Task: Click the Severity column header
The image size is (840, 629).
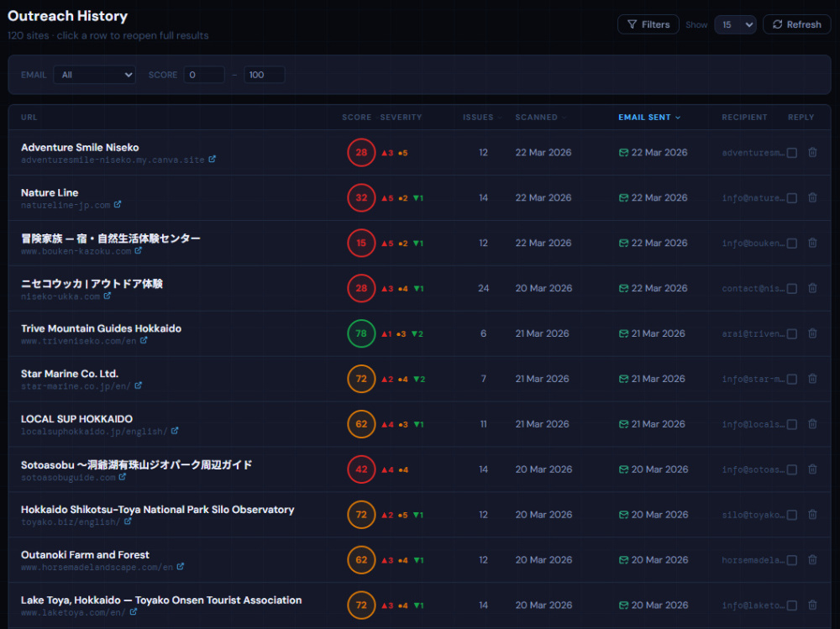Action: (x=401, y=117)
